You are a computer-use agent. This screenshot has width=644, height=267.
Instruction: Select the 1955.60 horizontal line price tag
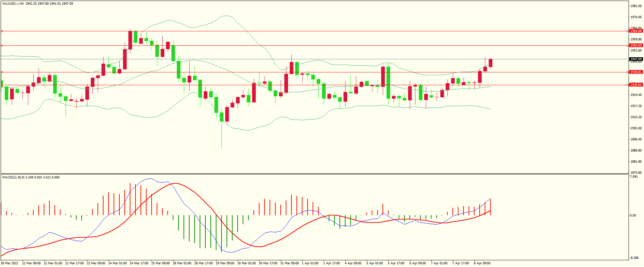point(636,45)
